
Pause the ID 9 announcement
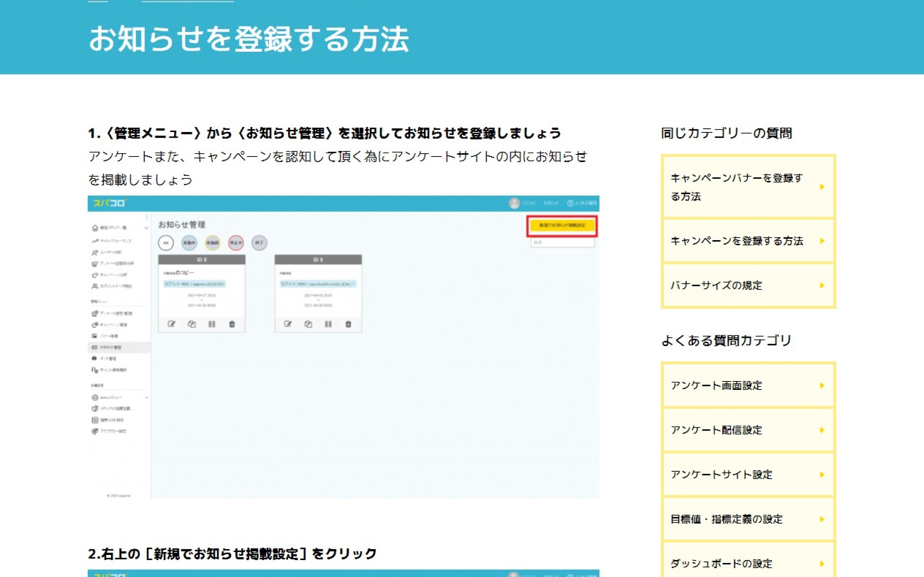click(212, 324)
